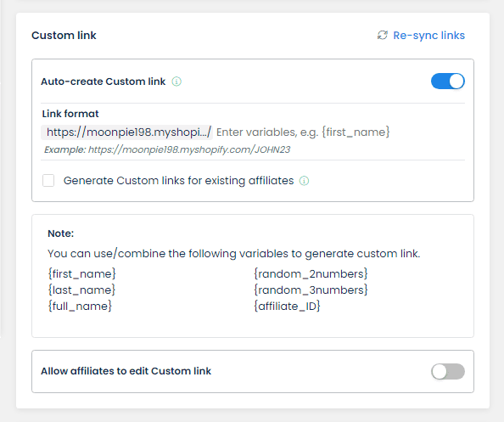
Task: Disable the Auto-create Custom link toggle
Action: (x=448, y=81)
